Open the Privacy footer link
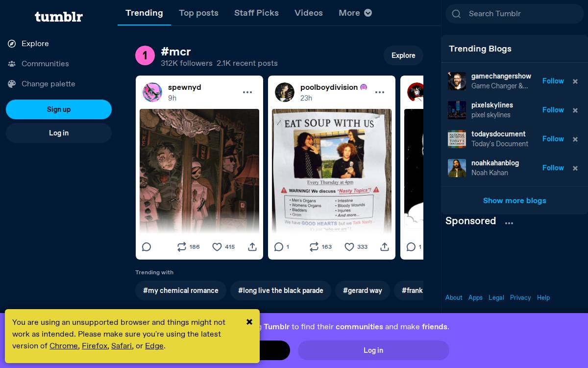Viewport: 588px width, 368px height. click(520, 297)
